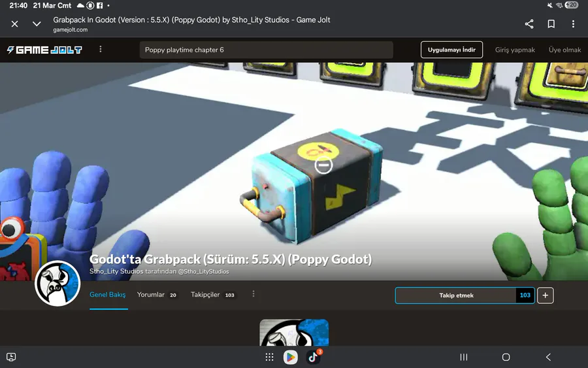The width and height of the screenshot is (588, 368).
Task: Click the Uygulamayı İndir button
Action: tap(451, 50)
